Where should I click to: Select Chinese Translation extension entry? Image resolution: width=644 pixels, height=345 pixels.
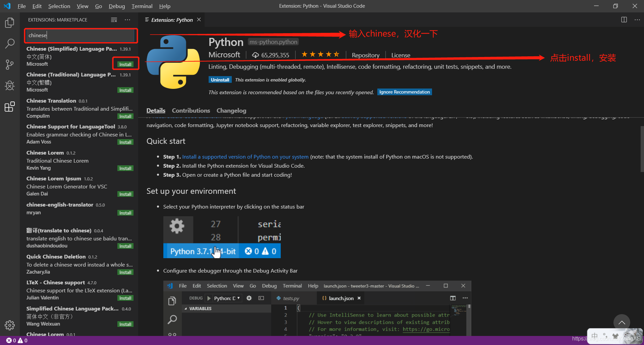click(79, 108)
